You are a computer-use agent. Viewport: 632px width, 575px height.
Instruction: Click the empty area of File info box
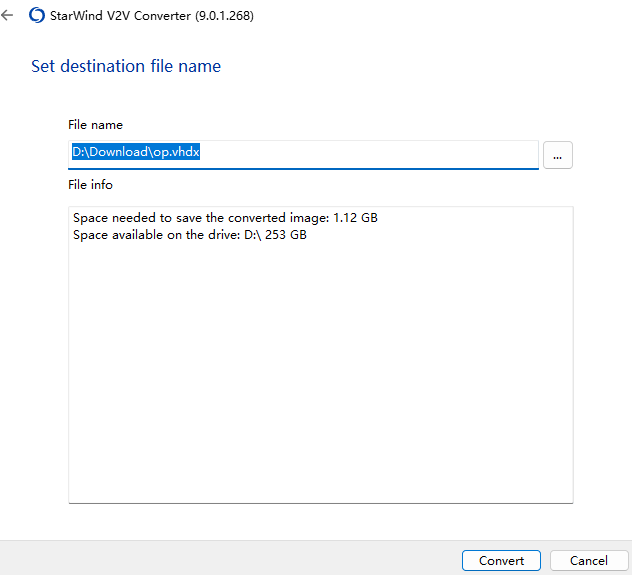320,380
